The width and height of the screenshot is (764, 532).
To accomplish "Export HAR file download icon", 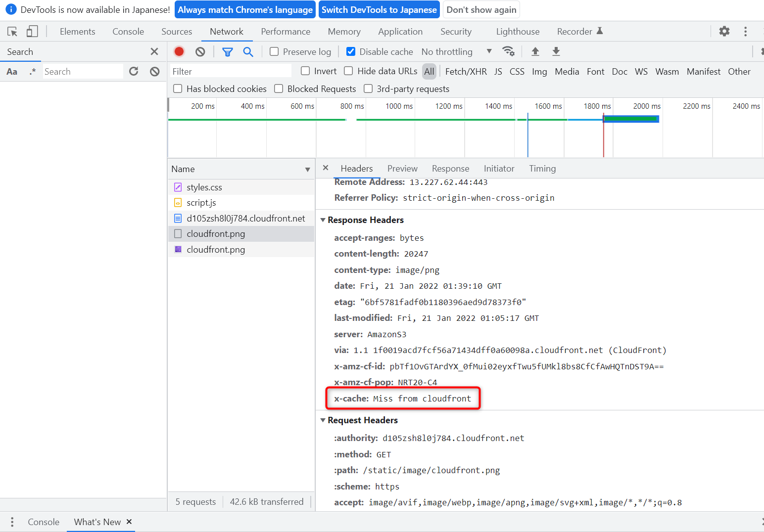I will click(x=556, y=51).
